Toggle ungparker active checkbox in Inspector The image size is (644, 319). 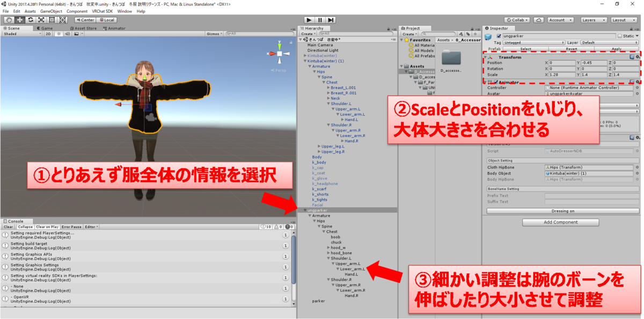click(499, 36)
